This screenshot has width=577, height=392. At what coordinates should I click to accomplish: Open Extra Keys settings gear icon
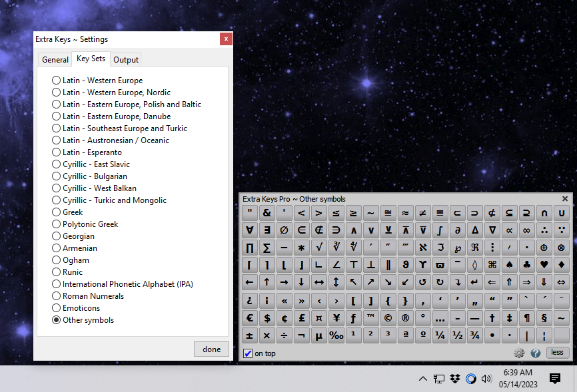[519, 353]
